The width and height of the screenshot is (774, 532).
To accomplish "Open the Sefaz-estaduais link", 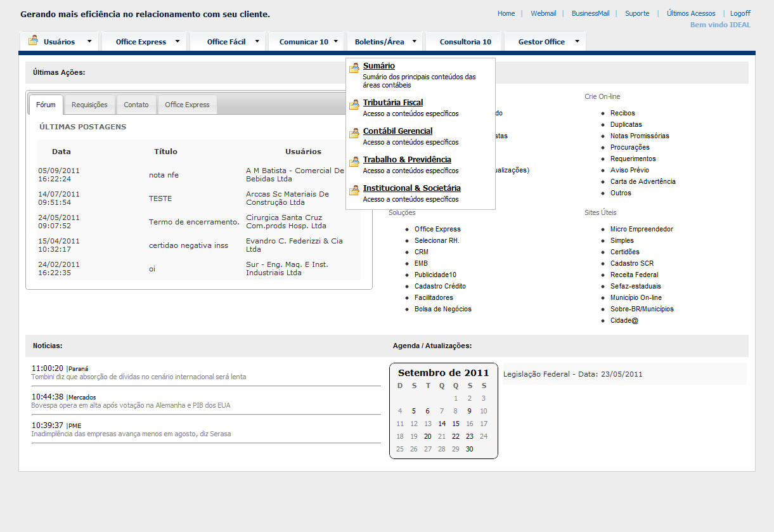I will tap(636, 286).
